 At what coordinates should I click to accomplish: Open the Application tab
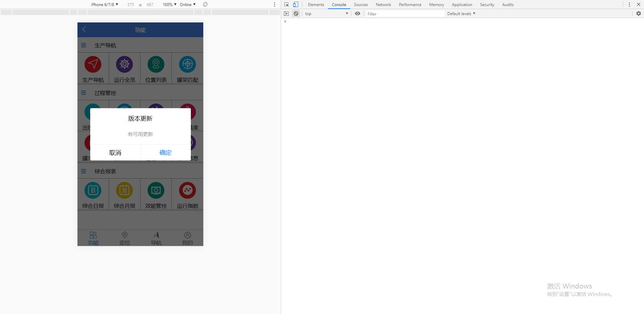(462, 5)
